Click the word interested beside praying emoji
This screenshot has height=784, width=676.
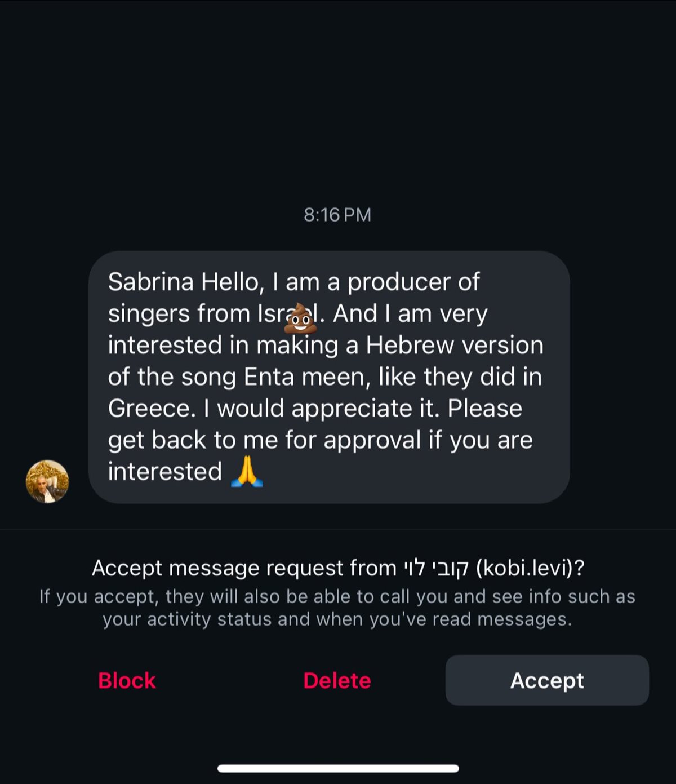click(164, 472)
